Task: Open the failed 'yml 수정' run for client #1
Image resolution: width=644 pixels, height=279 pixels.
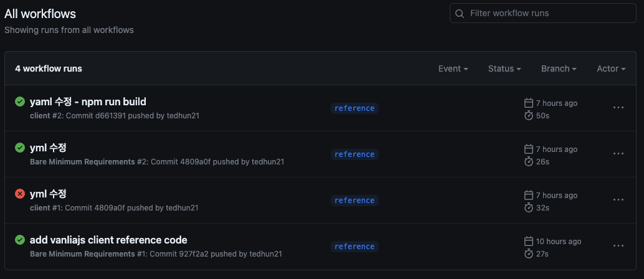Action: (48, 194)
